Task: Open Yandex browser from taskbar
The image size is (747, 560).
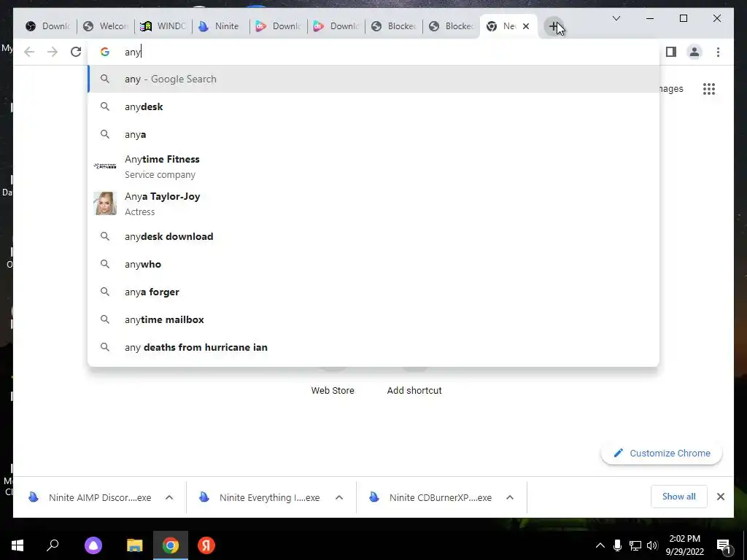Action: [206, 545]
